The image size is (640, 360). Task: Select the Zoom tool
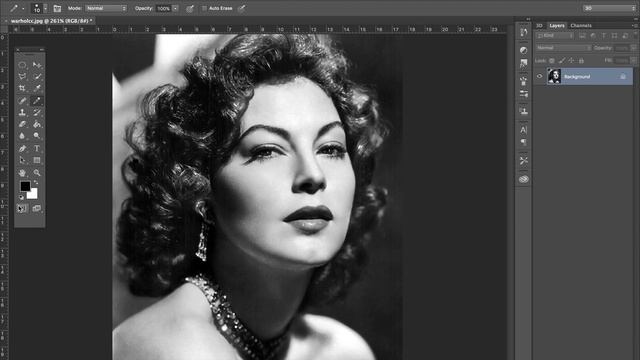[x=37, y=173]
